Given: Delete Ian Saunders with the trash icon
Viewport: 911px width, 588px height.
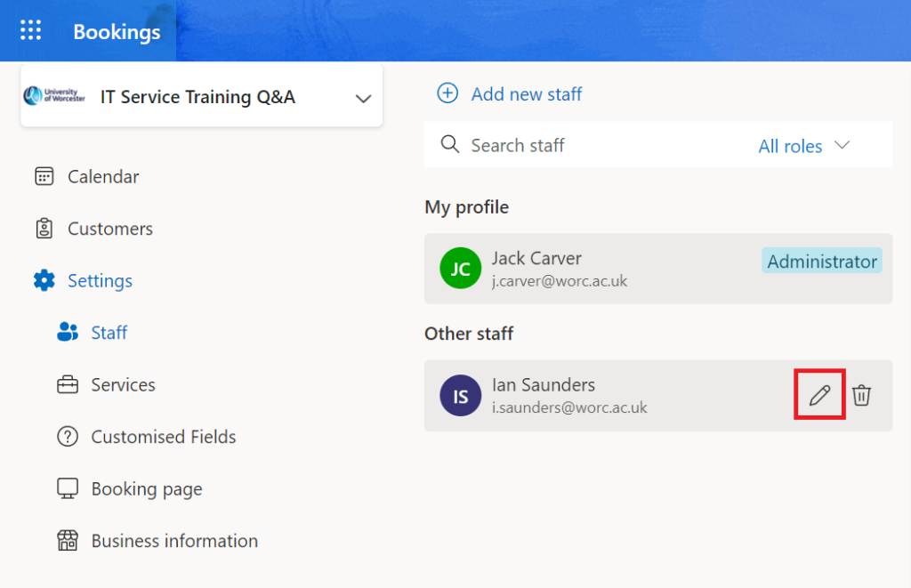Looking at the screenshot, I should [x=861, y=395].
